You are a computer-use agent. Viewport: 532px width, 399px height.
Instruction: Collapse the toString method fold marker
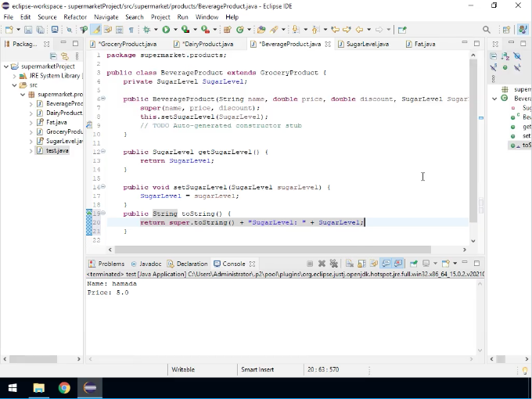(102, 213)
